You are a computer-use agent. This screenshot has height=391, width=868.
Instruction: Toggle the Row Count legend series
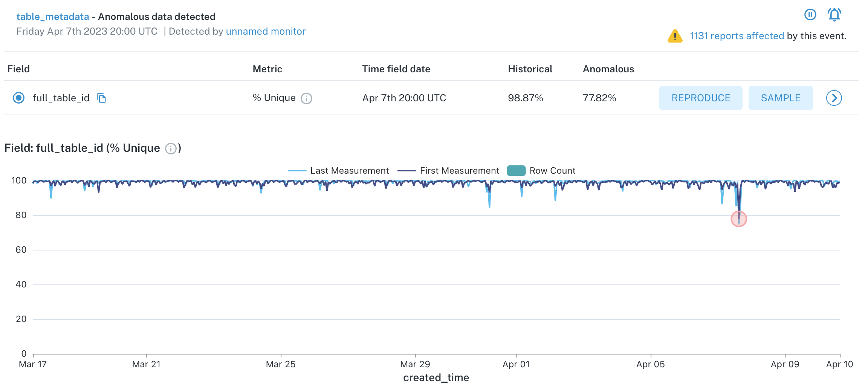[541, 171]
